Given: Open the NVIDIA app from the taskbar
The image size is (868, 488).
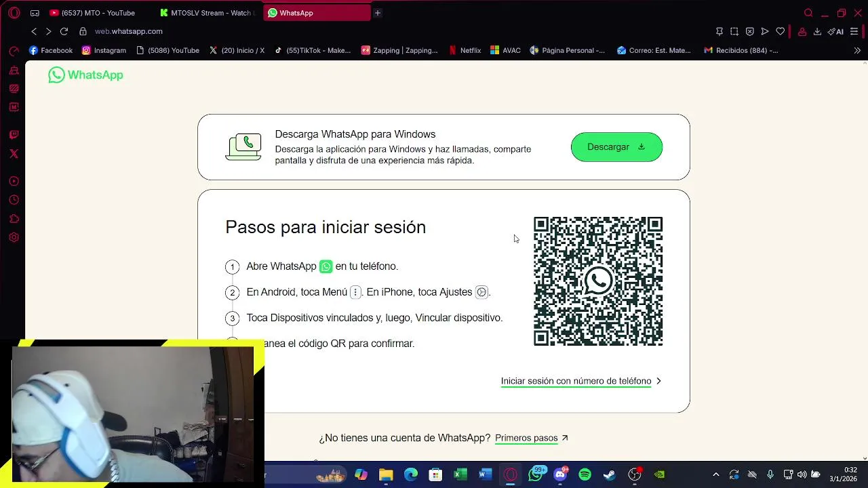Looking at the screenshot, I should coord(660,474).
